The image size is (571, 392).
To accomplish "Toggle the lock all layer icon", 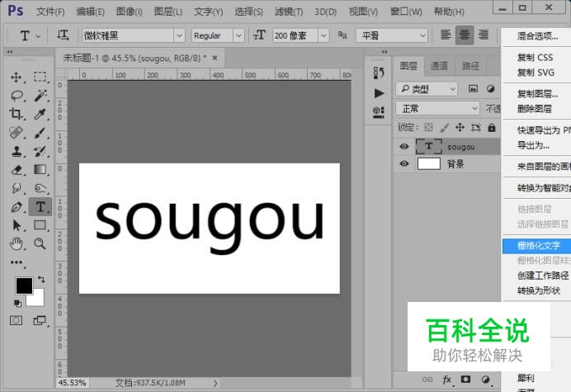I will tap(492, 128).
